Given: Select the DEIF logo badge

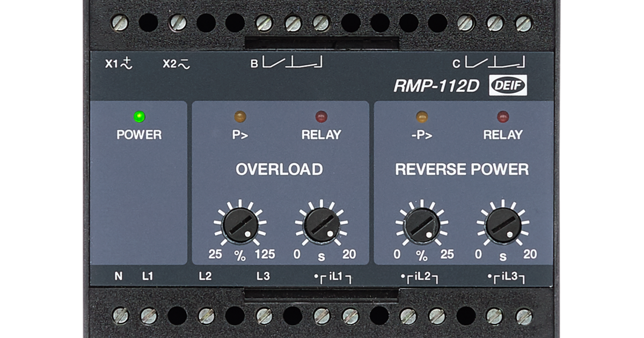Looking at the screenshot, I should (508, 84).
